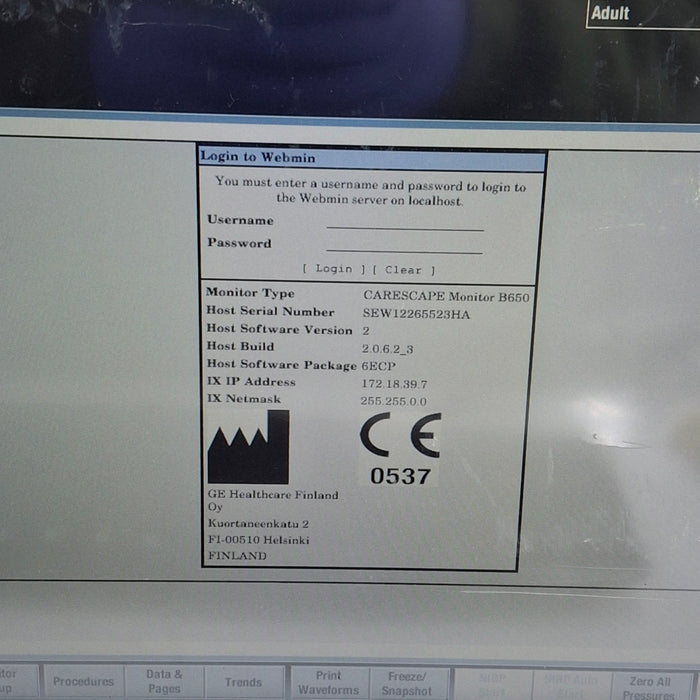700x700 pixels.
Task: Select IP address 172.18.39.7
Action: click(x=394, y=384)
